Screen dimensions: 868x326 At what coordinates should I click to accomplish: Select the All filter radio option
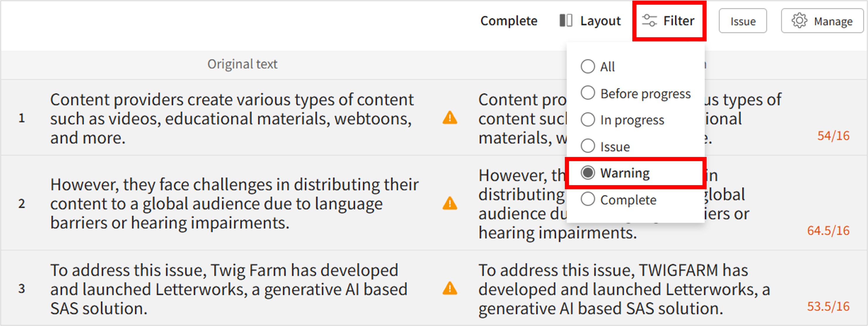click(x=588, y=66)
